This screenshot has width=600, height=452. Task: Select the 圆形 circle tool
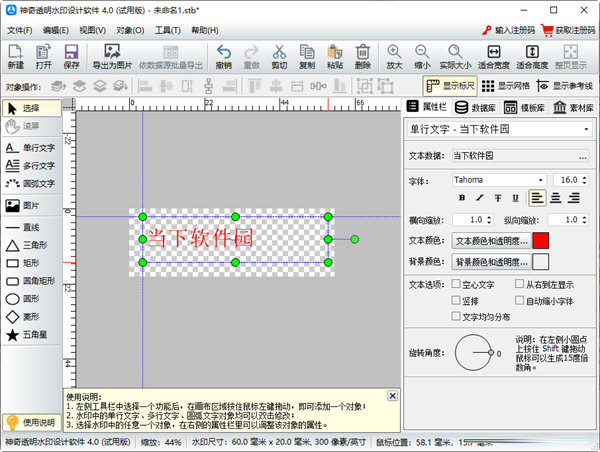tap(32, 299)
